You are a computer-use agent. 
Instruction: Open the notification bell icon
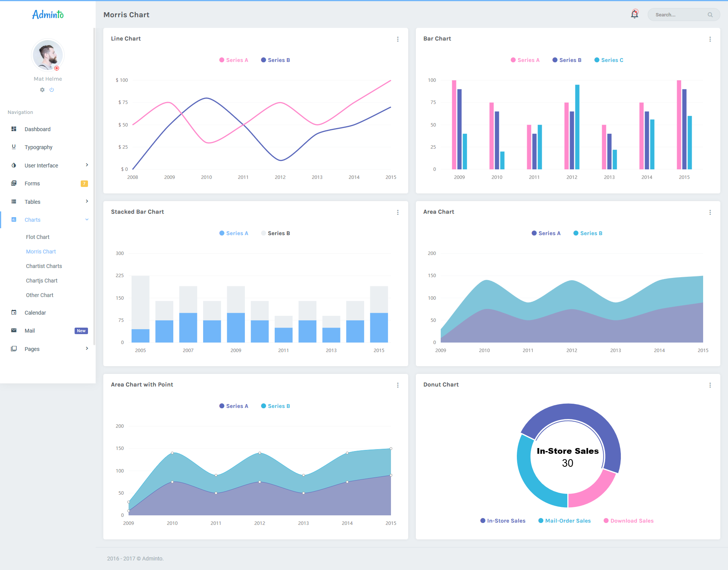[634, 14]
